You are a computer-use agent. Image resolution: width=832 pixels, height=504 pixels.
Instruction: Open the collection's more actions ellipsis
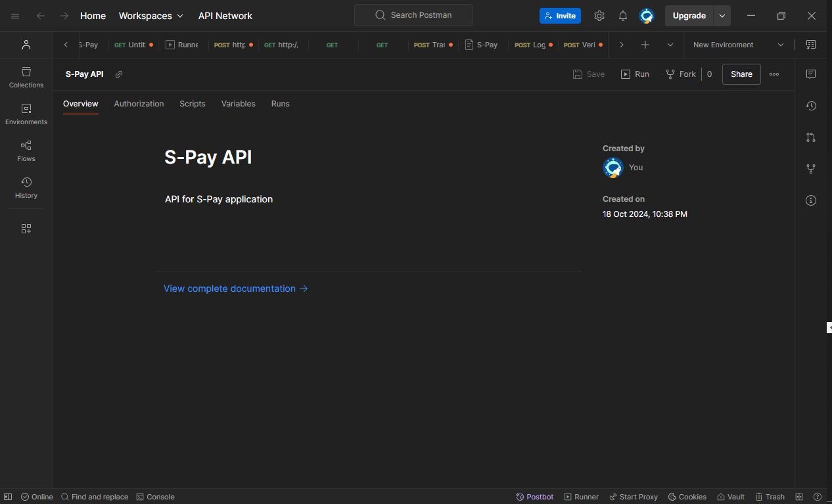point(774,74)
